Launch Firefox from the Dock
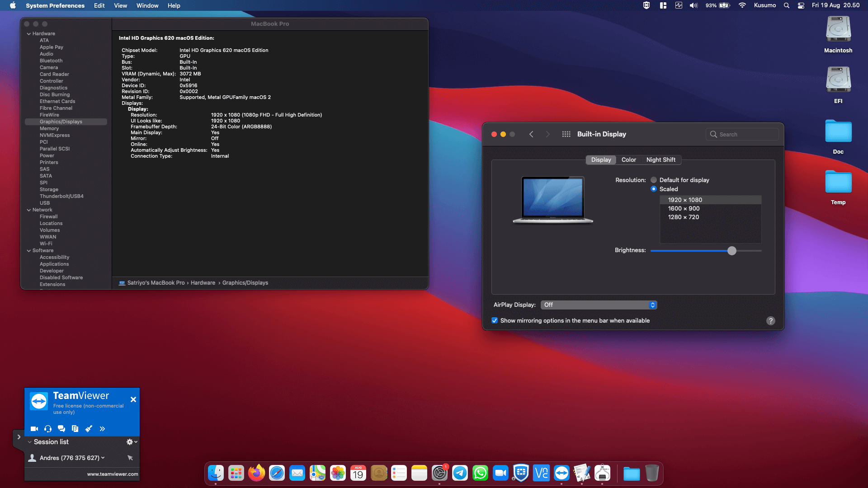The height and width of the screenshot is (488, 868). click(256, 473)
